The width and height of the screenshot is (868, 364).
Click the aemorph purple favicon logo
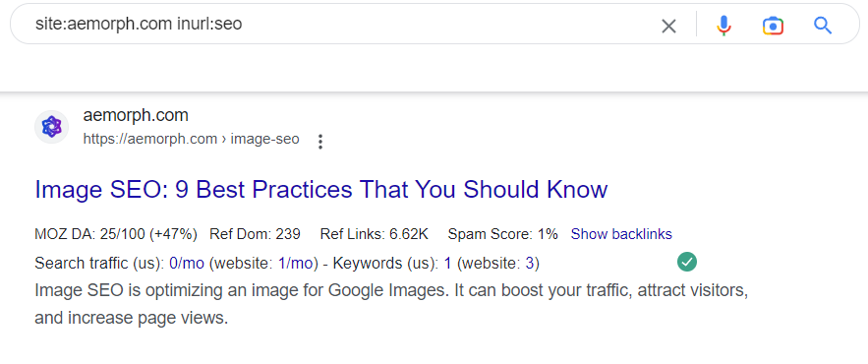51,127
